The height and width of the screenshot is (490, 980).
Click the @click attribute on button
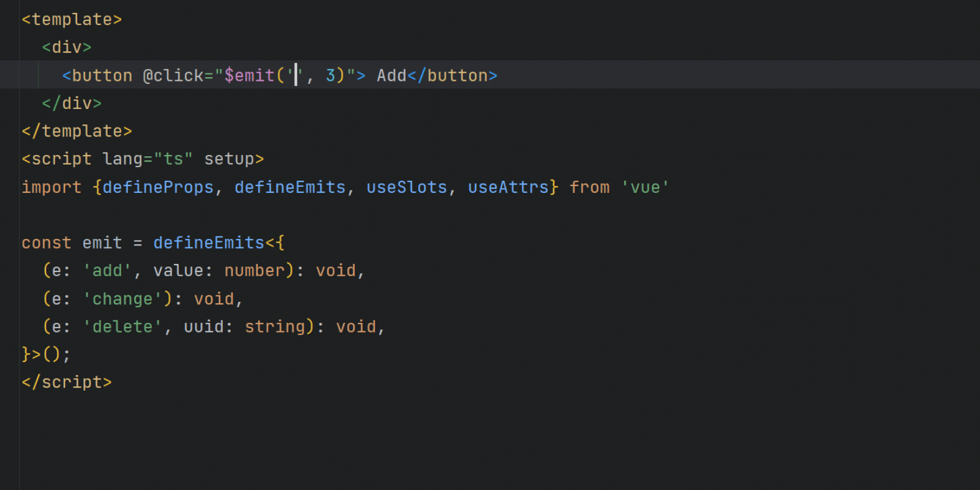[x=173, y=75]
